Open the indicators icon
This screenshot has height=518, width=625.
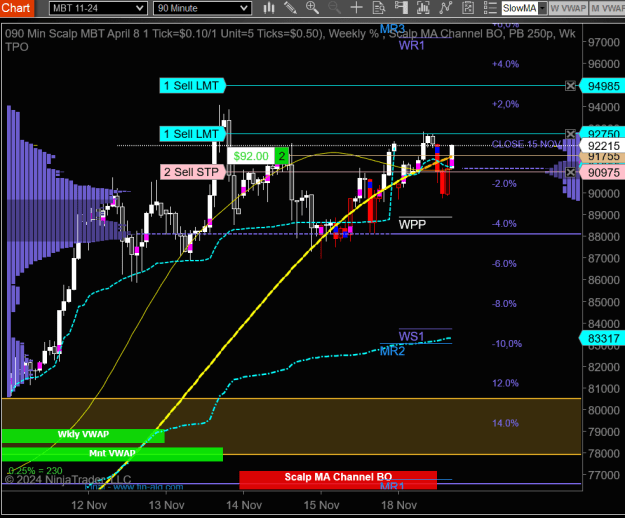coord(446,8)
